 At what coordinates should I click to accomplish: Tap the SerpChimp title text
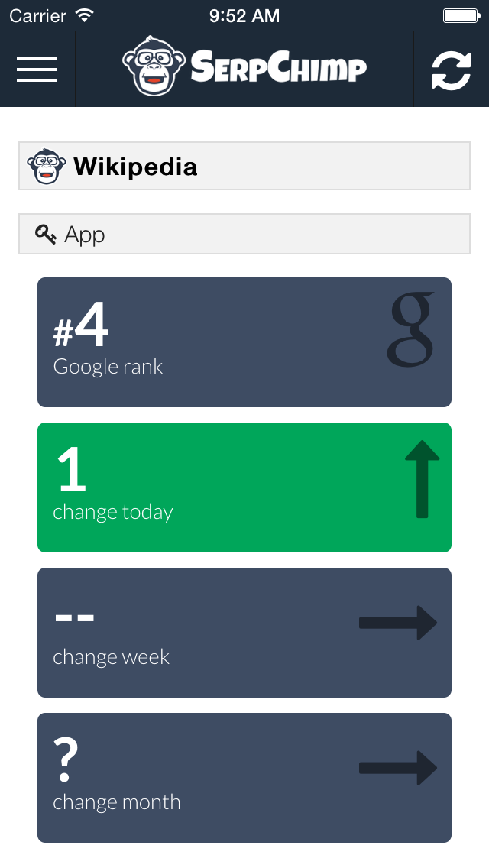coord(279,69)
